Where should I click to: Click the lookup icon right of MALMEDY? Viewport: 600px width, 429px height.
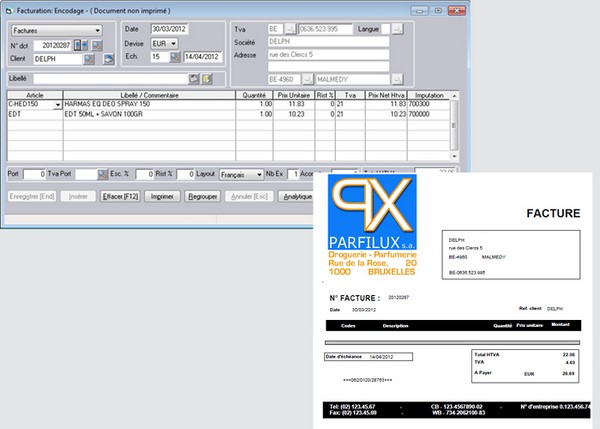pyautogui.click(x=398, y=80)
